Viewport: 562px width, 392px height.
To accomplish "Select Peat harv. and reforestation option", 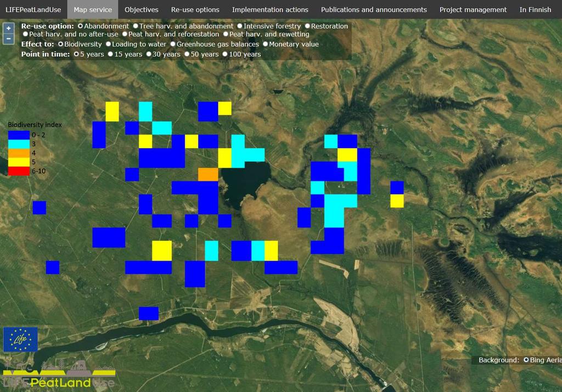I will click(125, 34).
